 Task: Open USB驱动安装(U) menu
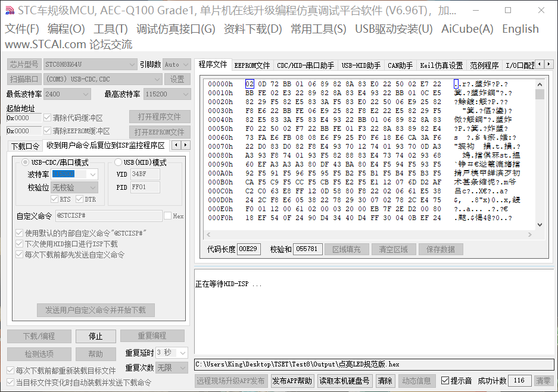tap(394, 29)
